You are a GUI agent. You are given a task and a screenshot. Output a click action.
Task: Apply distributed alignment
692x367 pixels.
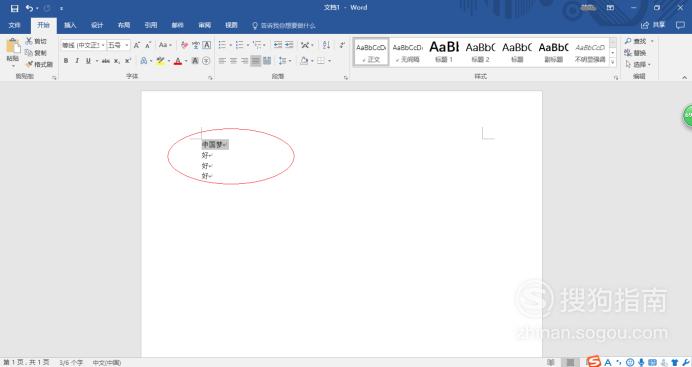coord(267,61)
